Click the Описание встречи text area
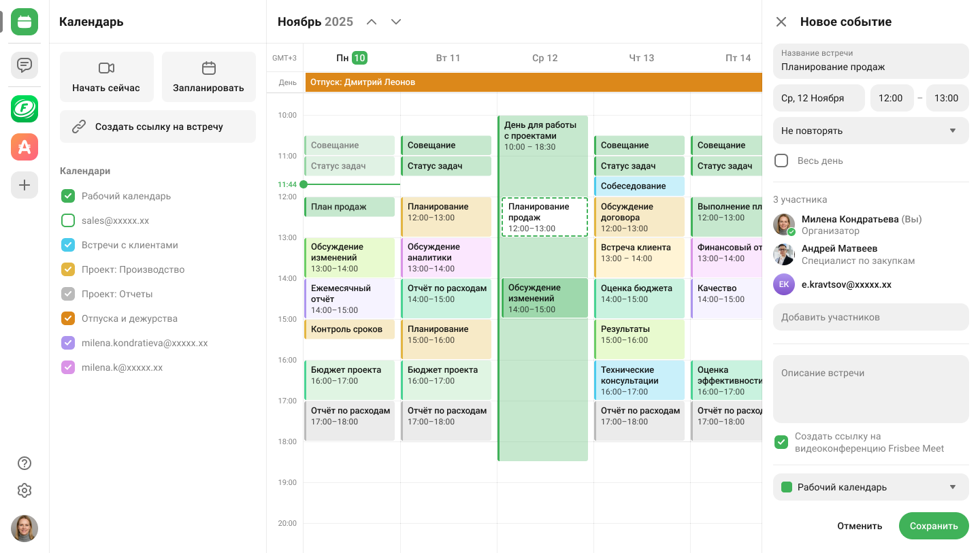 pyautogui.click(x=871, y=389)
